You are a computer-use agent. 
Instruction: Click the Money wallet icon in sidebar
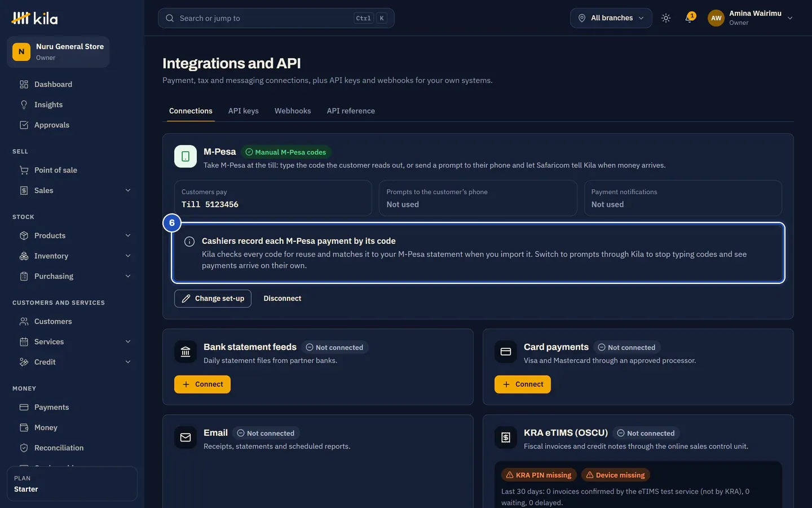pyautogui.click(x=24, y=428)
